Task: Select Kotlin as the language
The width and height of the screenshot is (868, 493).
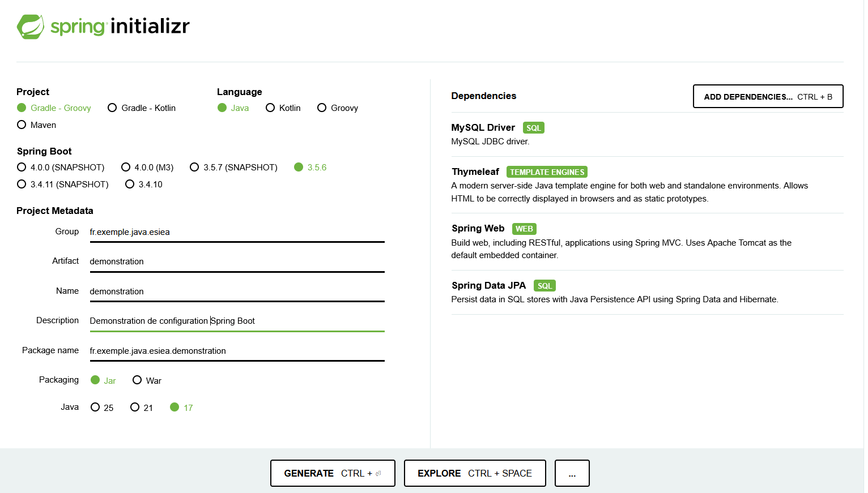Action: [x=270, y=108]
